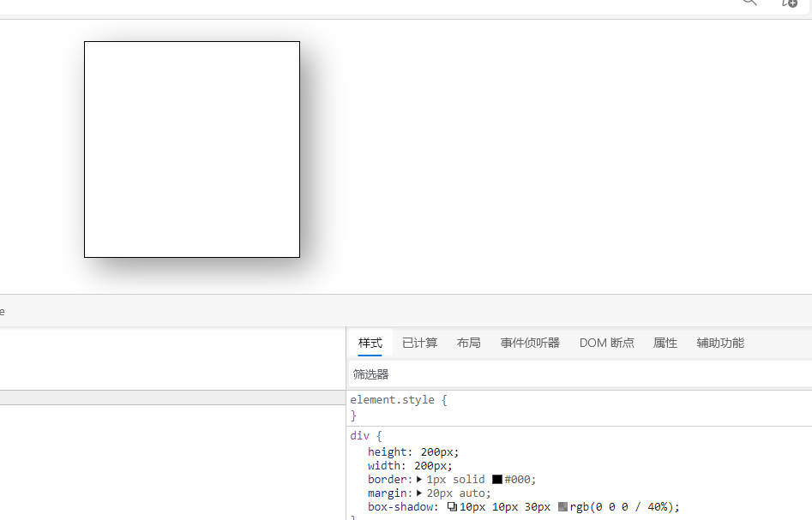Open the search magnifier icon in the browser bar
This screenshot has width=812, height=520.
point(749,2)
